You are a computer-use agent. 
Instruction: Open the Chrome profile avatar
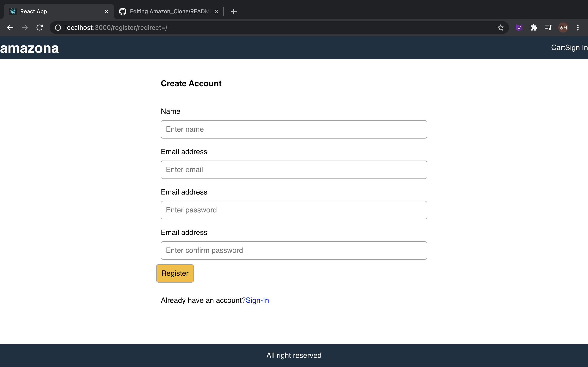click(x=563, y=28)
